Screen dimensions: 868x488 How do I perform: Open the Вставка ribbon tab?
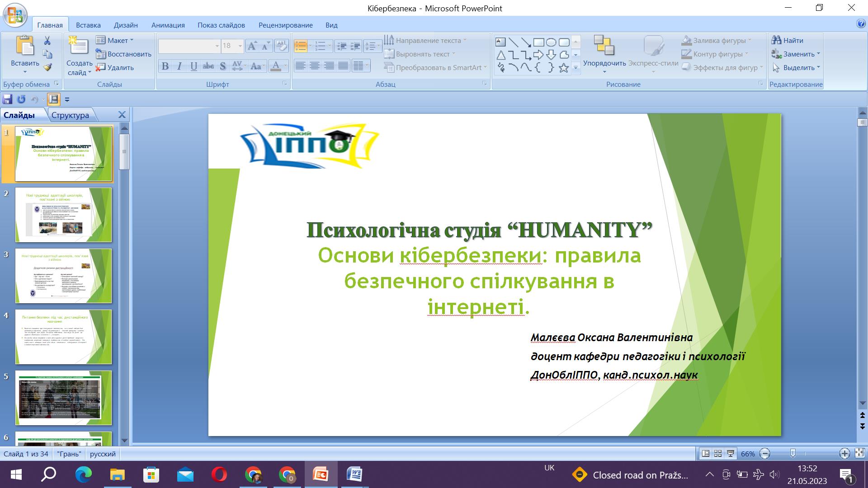(x=88, y=25)
